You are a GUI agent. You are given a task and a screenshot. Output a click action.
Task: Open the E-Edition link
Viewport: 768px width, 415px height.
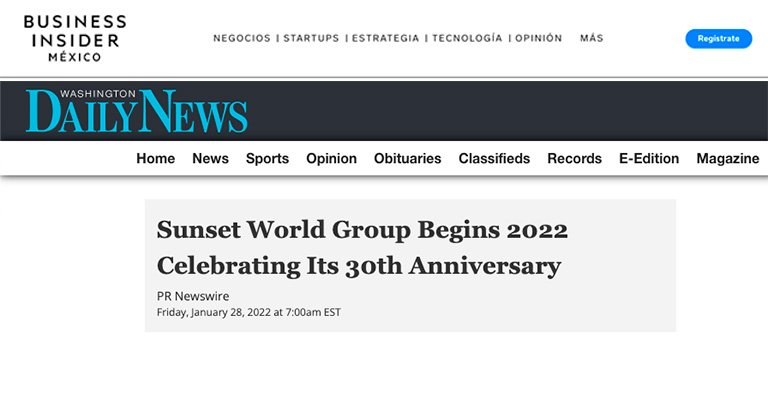pyautogui.click(x=648, y=159)
